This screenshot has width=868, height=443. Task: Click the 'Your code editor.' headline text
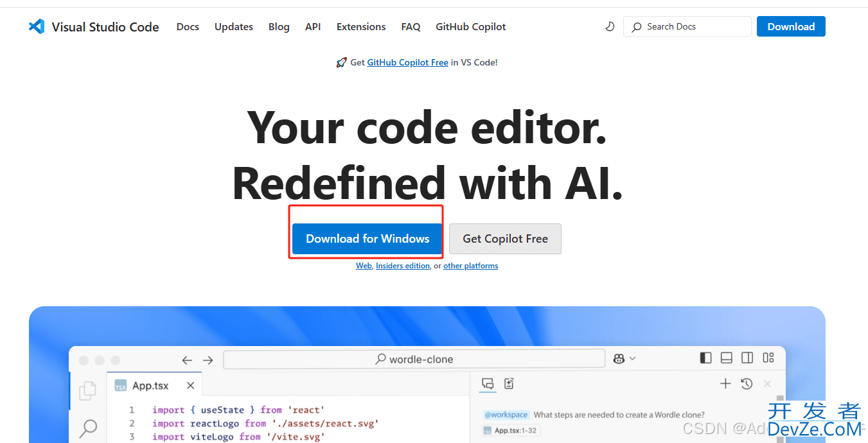tap(427, 128)
